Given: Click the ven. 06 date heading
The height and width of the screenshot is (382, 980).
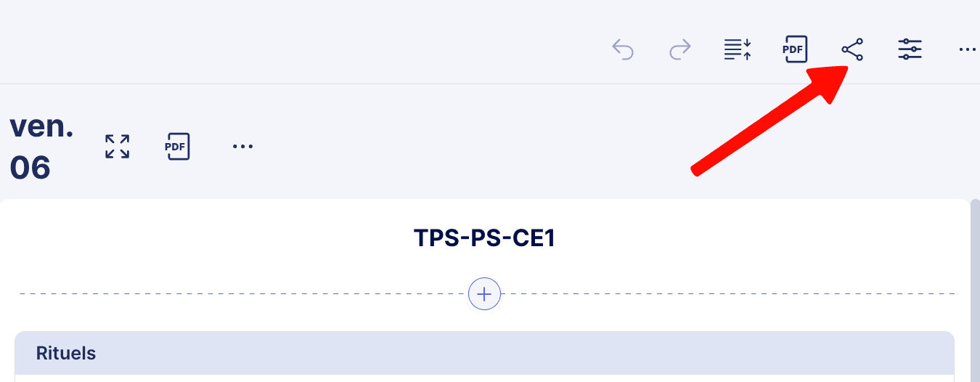Looking at the screenshot, I should (x=42, y=126).
